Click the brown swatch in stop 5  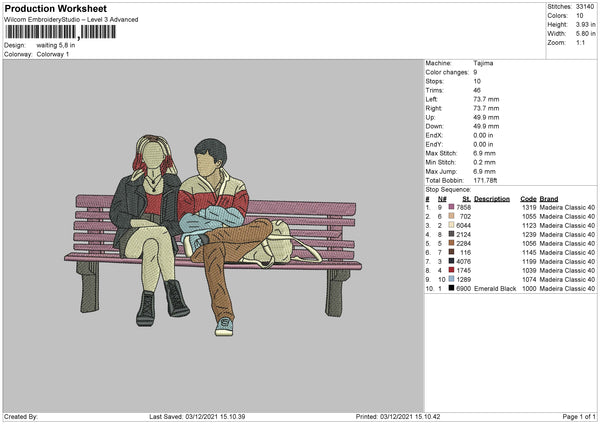pos(451,243)
